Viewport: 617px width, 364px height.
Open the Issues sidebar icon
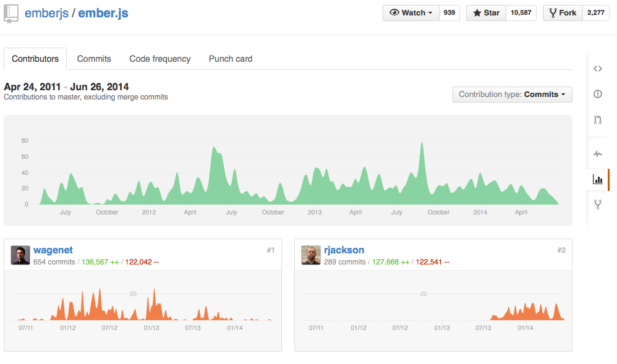click(x=598, y=94)
